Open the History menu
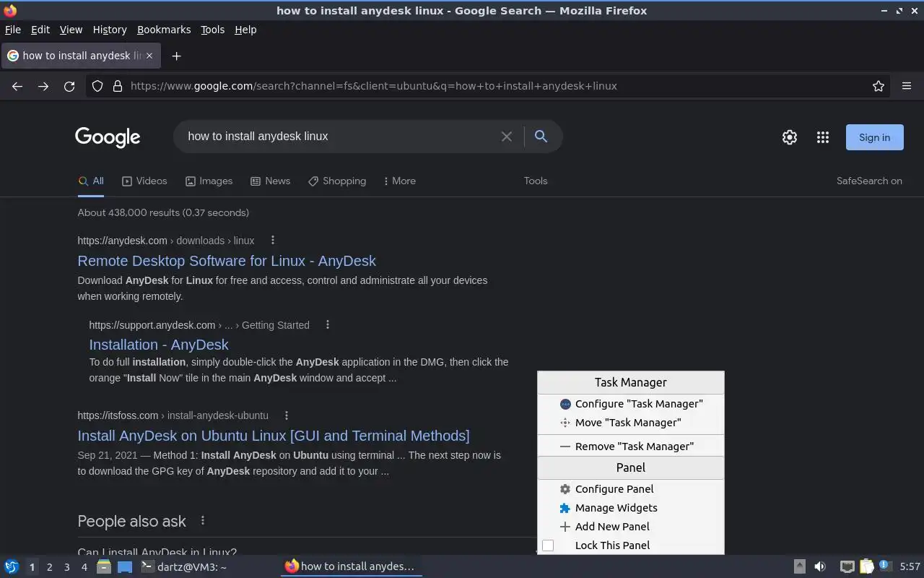Viewport: 924px width, 578px height. (x=110, y=30)
